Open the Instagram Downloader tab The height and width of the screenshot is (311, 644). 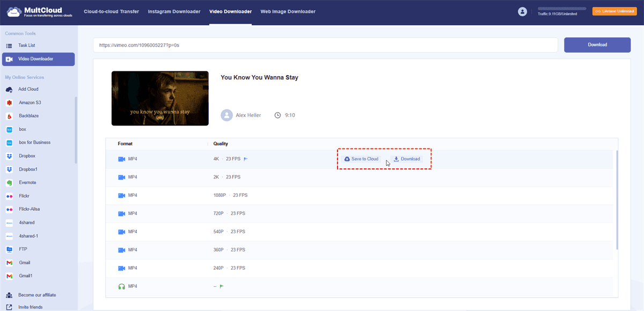[173, 11]
